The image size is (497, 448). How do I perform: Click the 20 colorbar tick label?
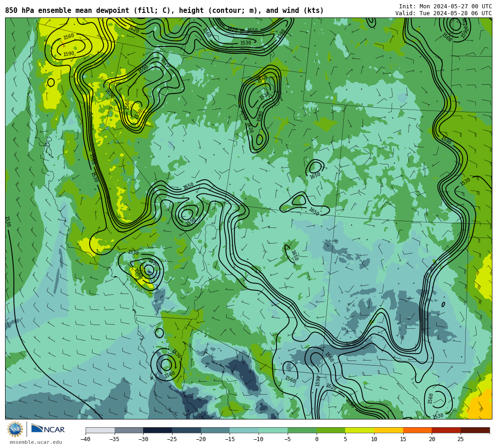point(432,439)
